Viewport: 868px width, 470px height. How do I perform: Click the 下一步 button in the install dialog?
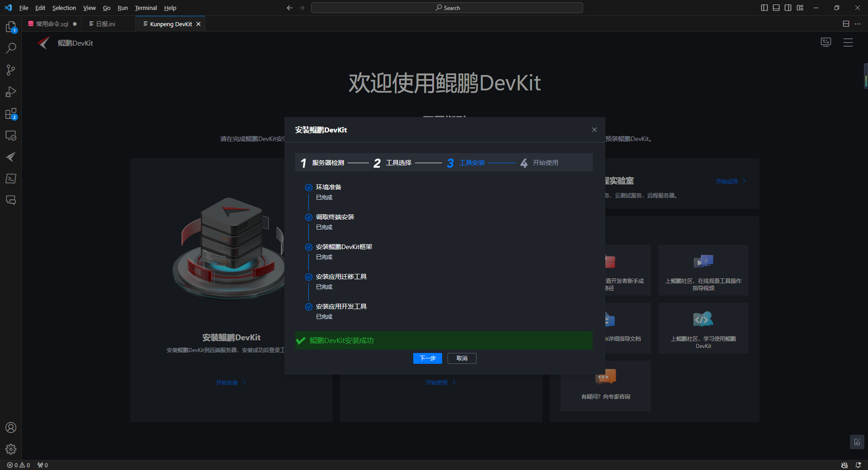click(x=427, y=358)
